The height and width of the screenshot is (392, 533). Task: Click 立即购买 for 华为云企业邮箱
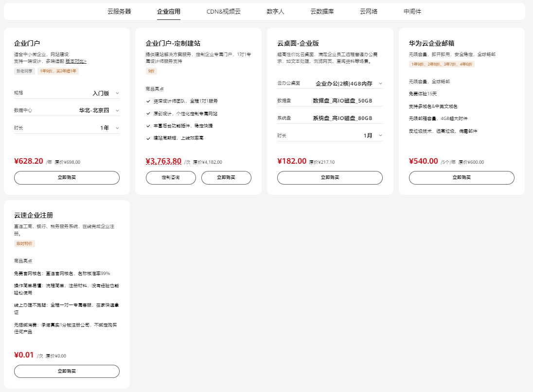point(462,178)
